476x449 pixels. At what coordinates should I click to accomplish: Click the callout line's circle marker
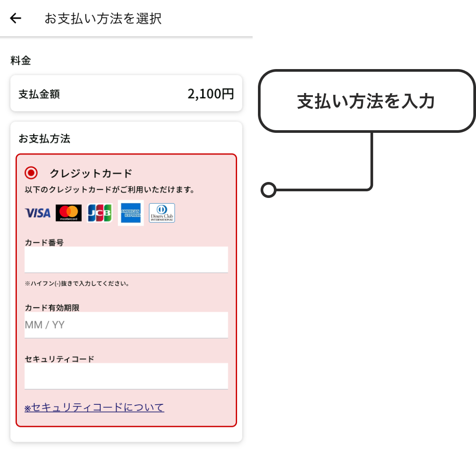[268, 190]
